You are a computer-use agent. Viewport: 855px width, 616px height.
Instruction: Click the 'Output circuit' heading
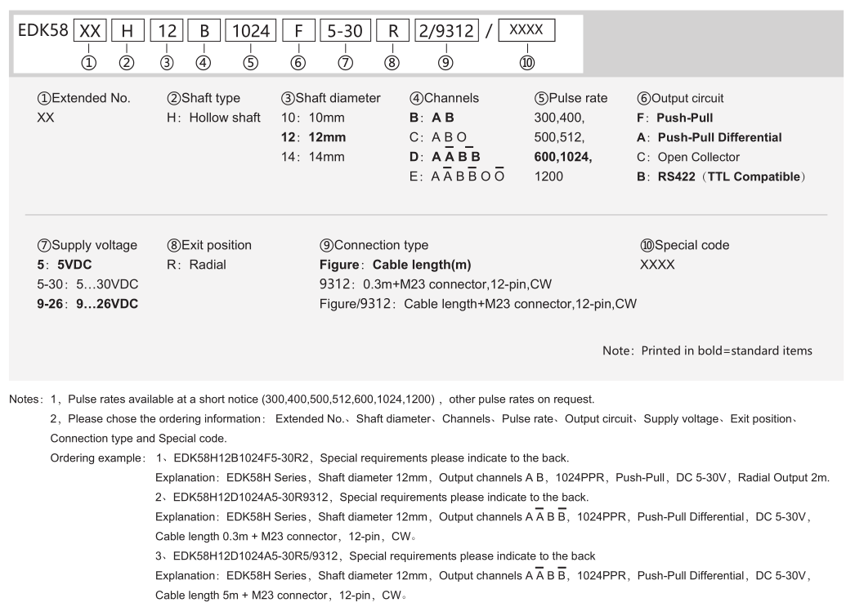click(x=680, y=98)
